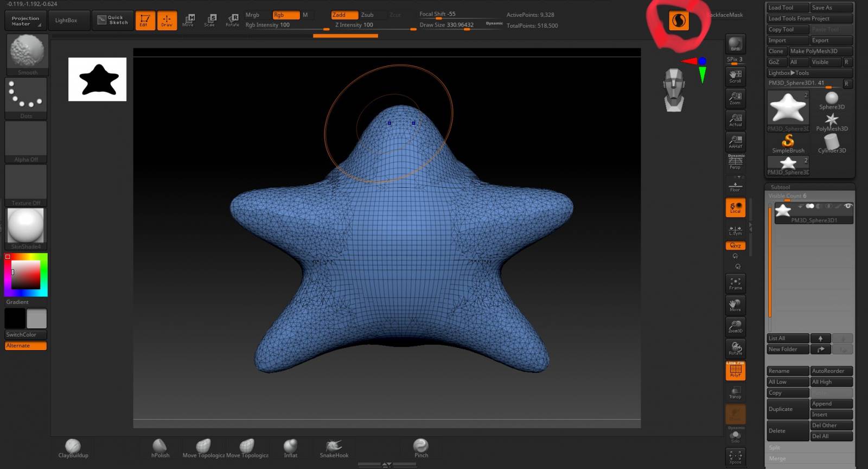Toggle PolyF wireframe display
This screenshot has height=469, width=868.
coord(735,371)
